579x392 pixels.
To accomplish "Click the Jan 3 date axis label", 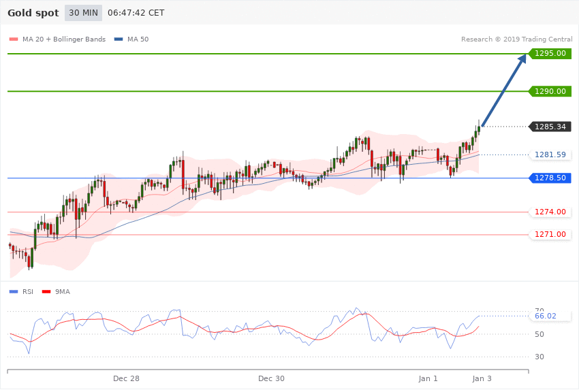I will click(x=482, y=378).
